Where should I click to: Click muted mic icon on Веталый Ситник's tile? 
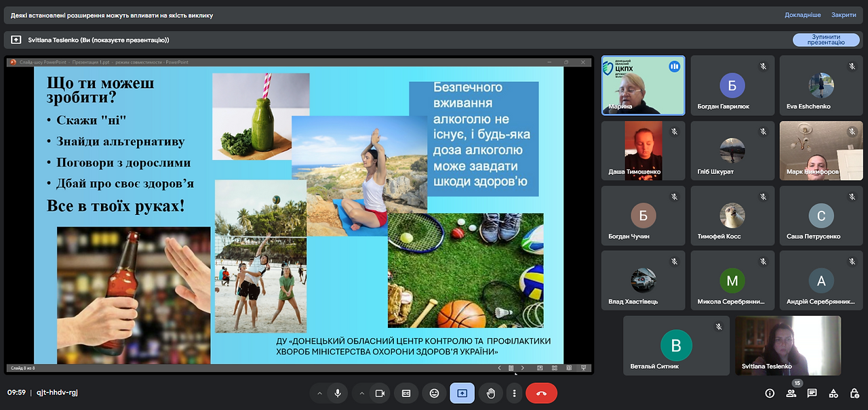719,327
